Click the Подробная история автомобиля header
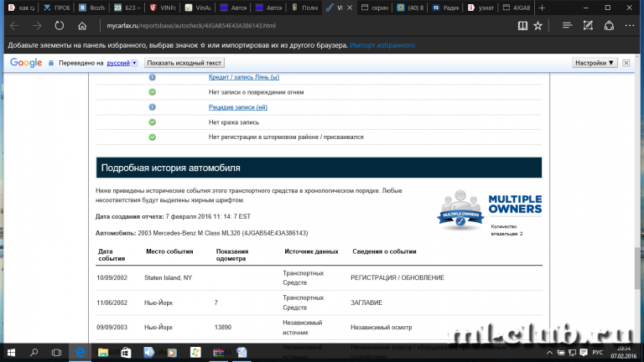Screen dimensions: 644x362 (x=319, y=168)
